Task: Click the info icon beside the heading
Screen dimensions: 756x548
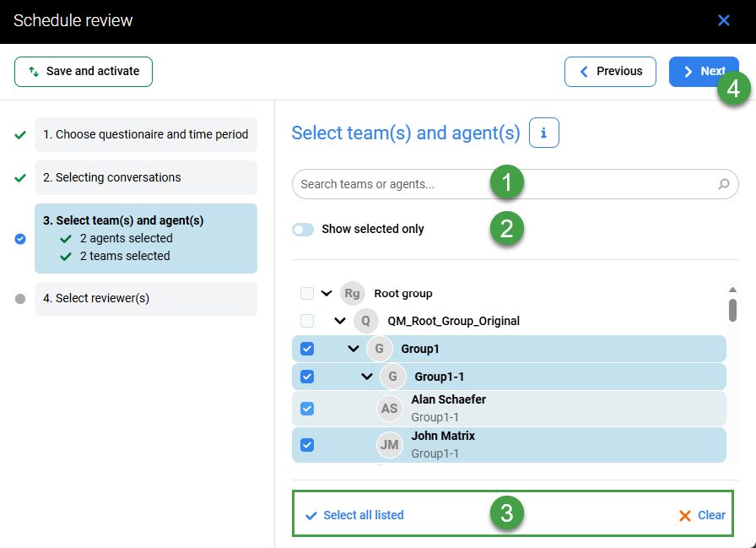Action: [x=544, y=133]
